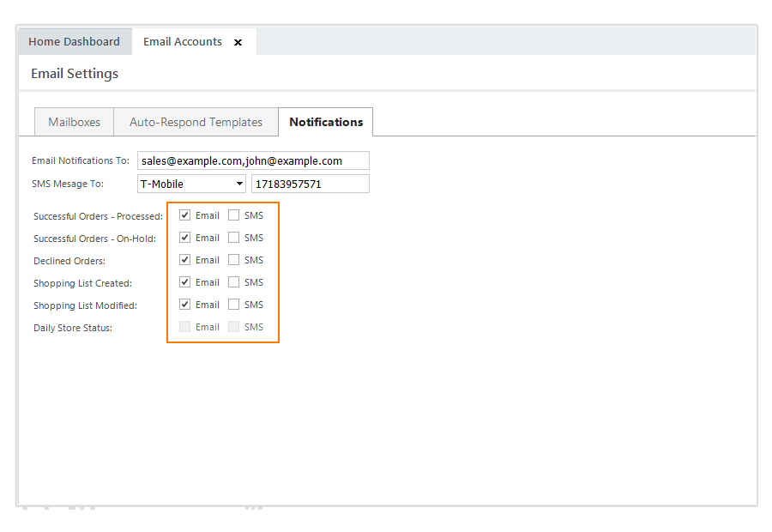
Task: Click the 'Successful Orders - Processed:' label
Action: click(98, 216)
